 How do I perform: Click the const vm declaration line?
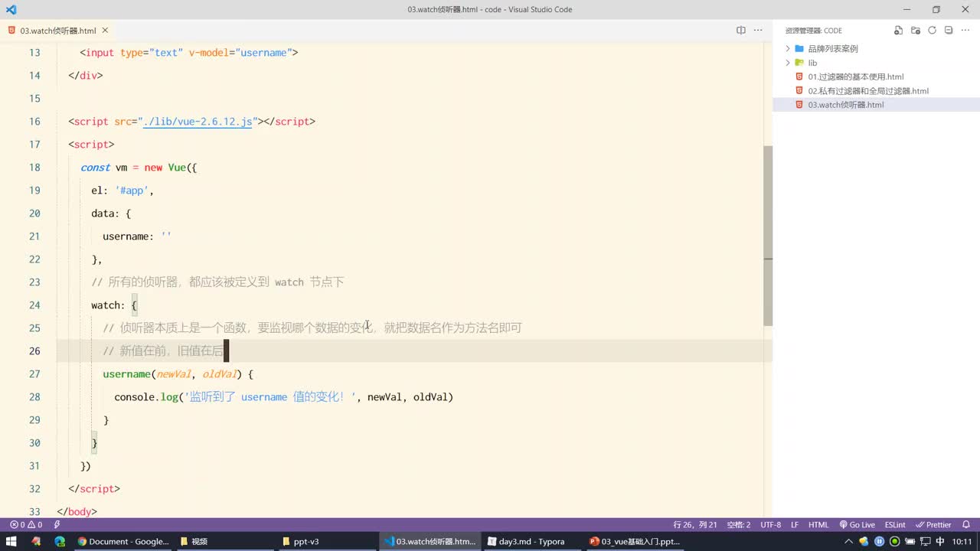(139, 168)
